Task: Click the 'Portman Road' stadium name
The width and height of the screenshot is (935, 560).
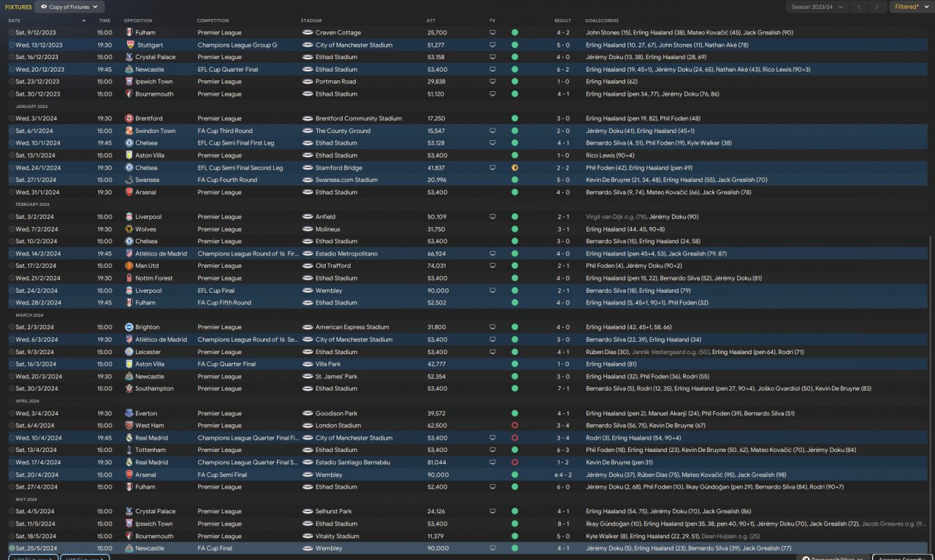Action: [x=336, y=82]
